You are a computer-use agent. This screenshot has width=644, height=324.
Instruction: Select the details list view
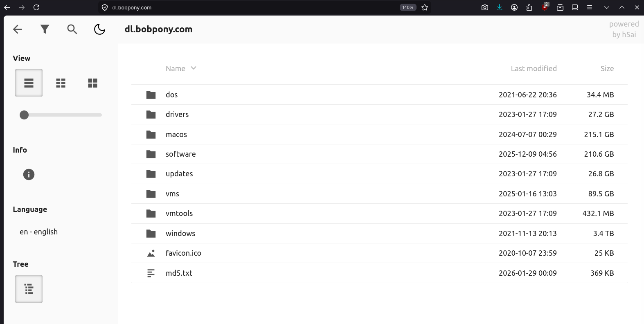click(x=29, y=83)
